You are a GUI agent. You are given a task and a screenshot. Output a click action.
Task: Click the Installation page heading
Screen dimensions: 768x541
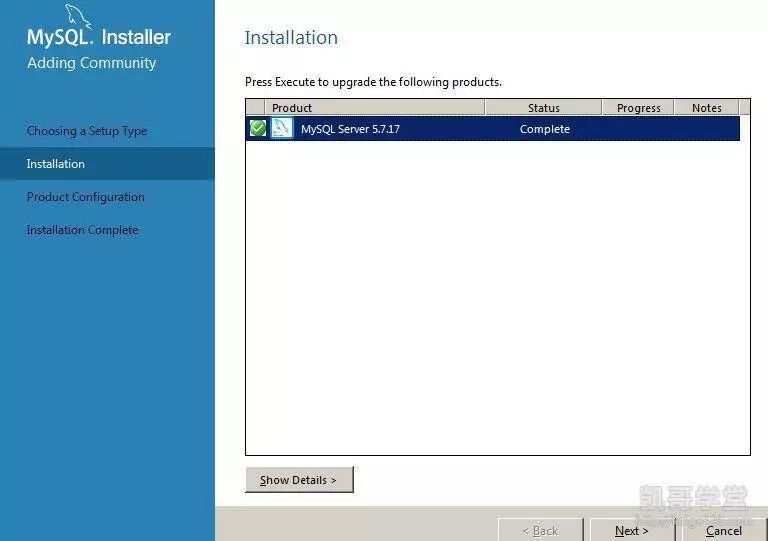(291, 38)
